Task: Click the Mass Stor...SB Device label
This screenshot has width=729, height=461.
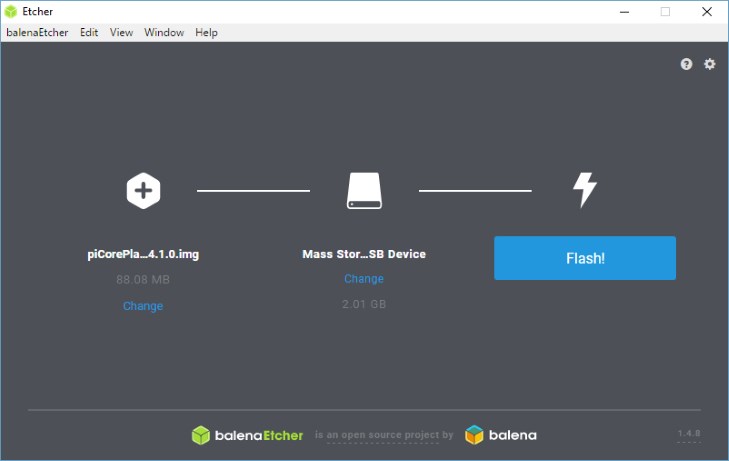Action: tap(364, 254)
